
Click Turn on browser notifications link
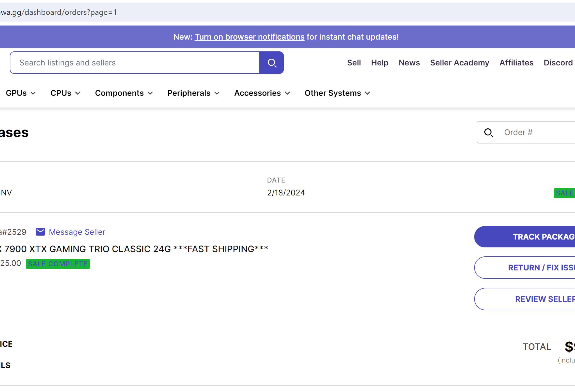(250, 37)
